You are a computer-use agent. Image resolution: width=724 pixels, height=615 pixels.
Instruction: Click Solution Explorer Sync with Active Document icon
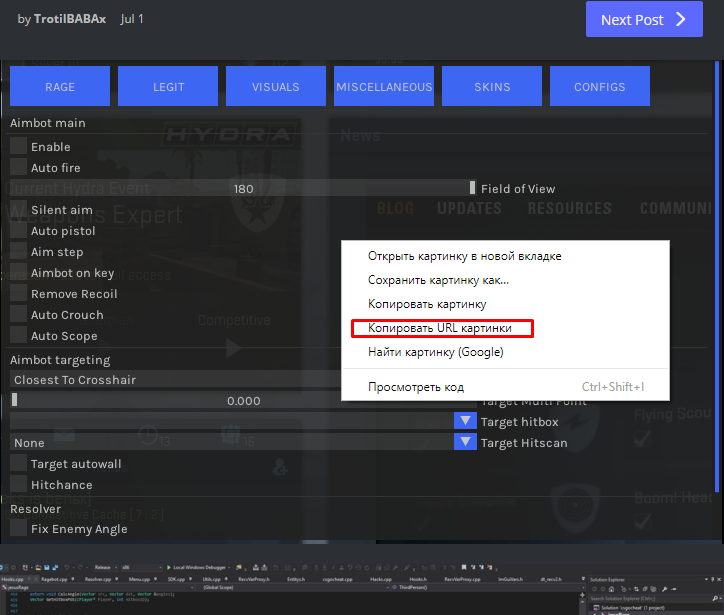(x=636, y=589)
